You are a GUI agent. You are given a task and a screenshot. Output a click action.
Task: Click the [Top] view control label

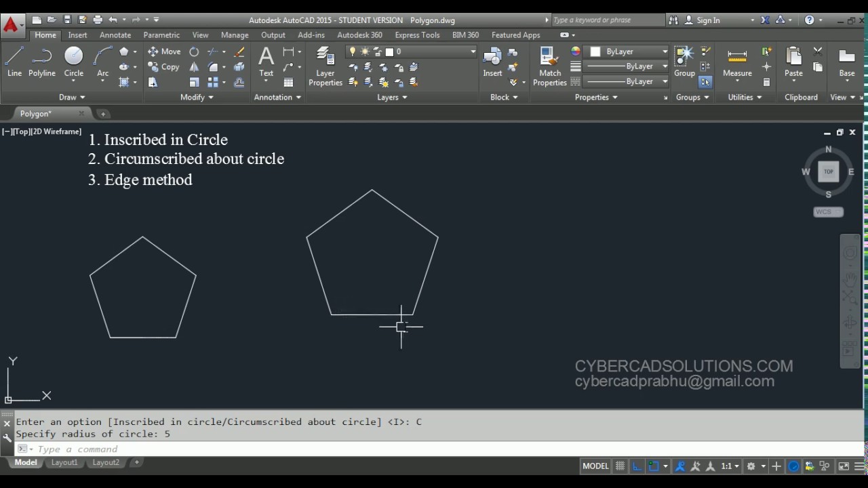pyautogui.click(x=22, y=131)
